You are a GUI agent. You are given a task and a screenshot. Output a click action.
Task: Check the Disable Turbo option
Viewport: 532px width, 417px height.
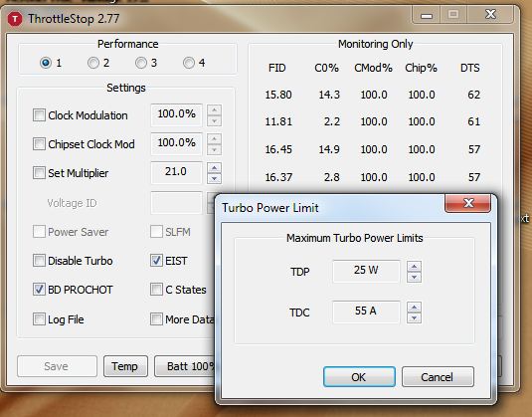39,261
